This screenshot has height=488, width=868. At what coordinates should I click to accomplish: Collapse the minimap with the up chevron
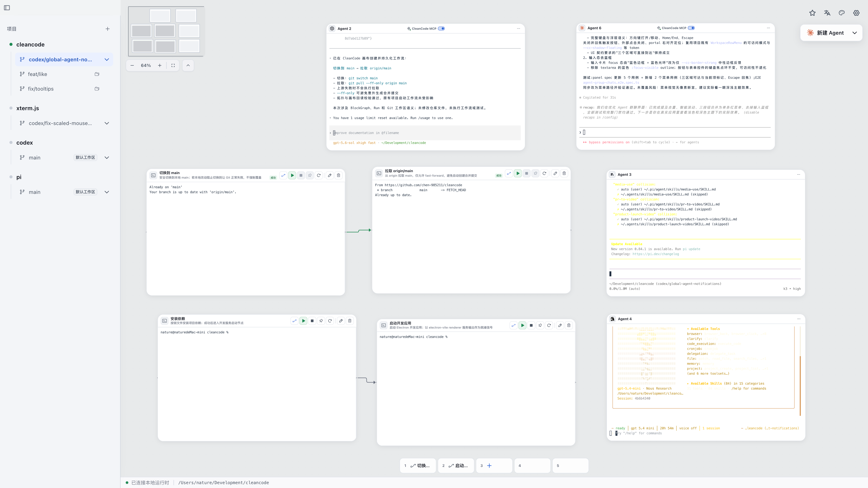pyautogui.click(x=188, y=65)
